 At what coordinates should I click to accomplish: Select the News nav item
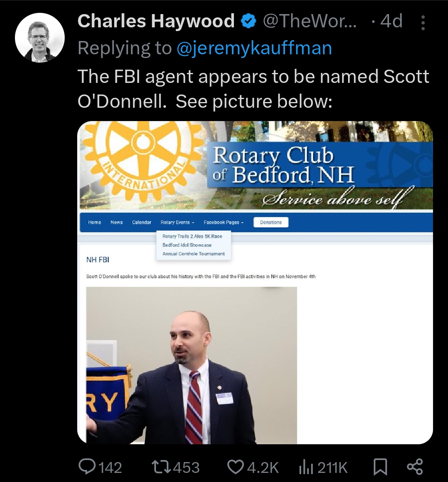117,222
